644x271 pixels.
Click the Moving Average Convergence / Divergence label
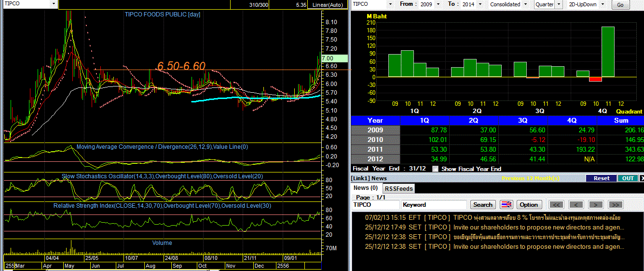tap(163, 146)
